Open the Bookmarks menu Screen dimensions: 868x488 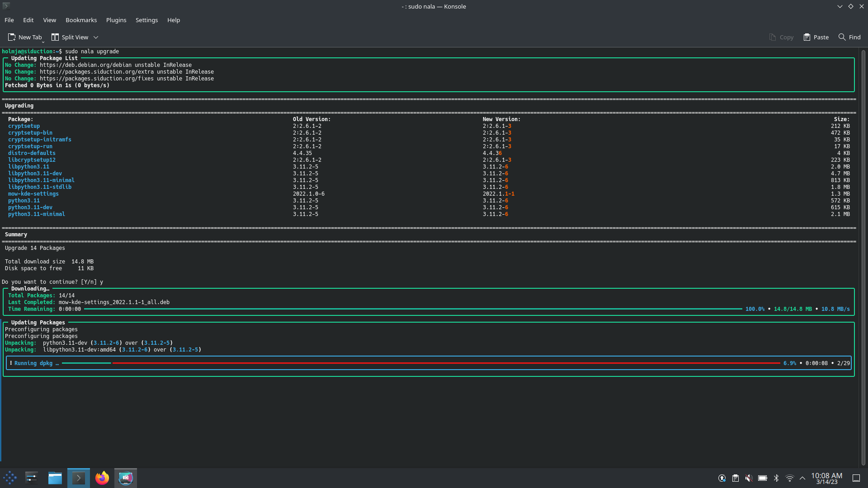tap(81, 20)
